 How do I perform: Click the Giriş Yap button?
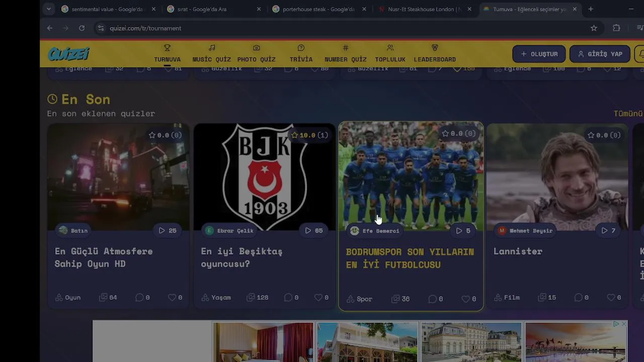point(600,54)
